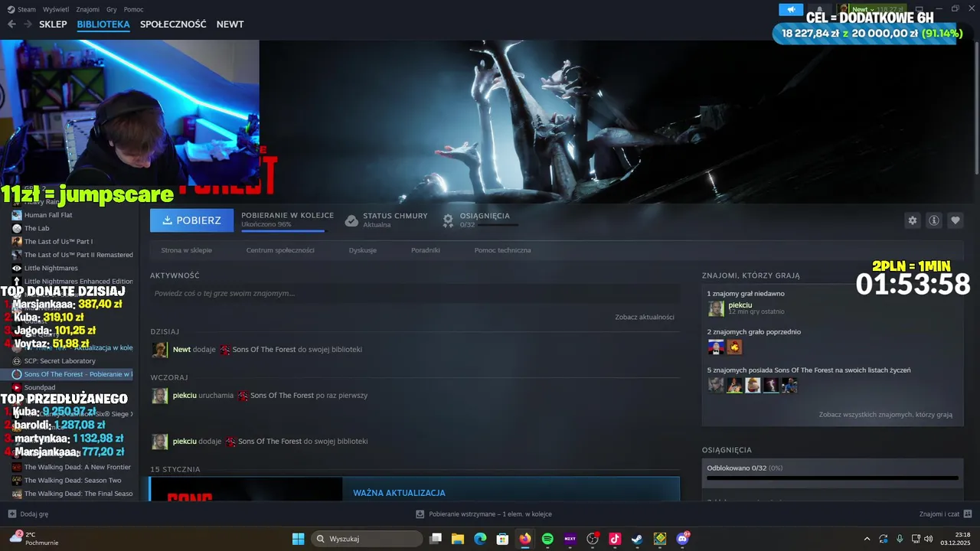Viewport: 980px width, 551px height.
Task: Open the Poradniki link
Action: click(x=425, y=250)
